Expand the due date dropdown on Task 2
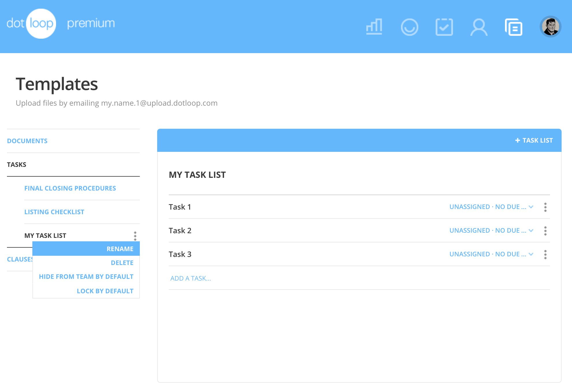572x392 pixels. click(491, 230)
